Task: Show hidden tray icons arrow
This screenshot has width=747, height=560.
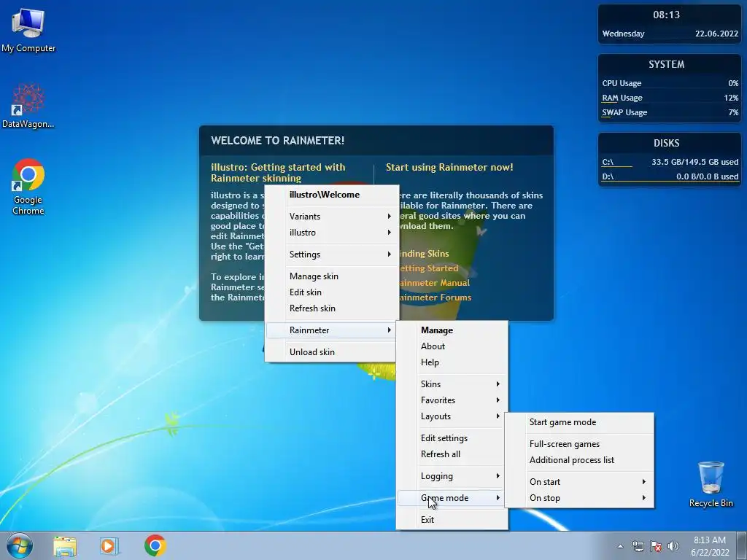Action: tap(620, 546)
